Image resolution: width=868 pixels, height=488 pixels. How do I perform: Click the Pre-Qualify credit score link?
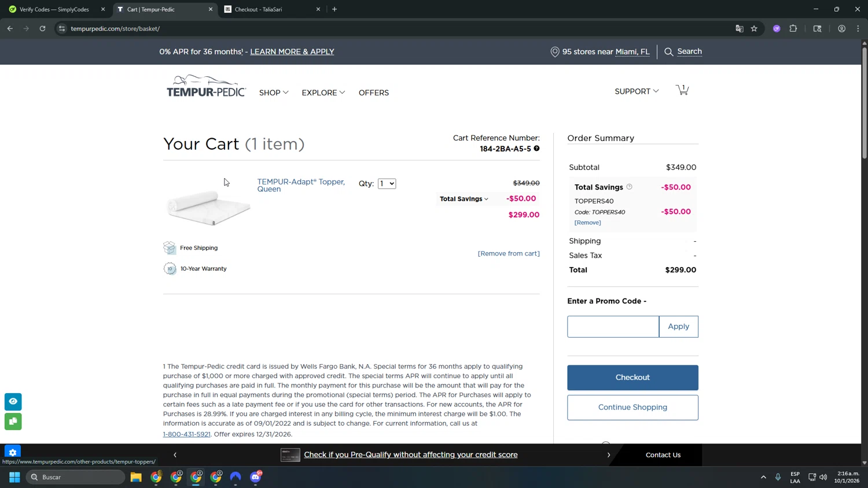pos(411,455)
